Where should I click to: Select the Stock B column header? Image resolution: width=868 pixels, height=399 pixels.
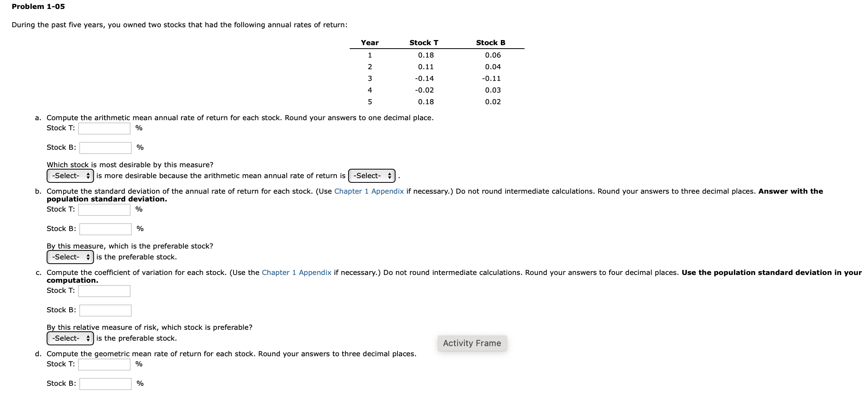(490, 43)
